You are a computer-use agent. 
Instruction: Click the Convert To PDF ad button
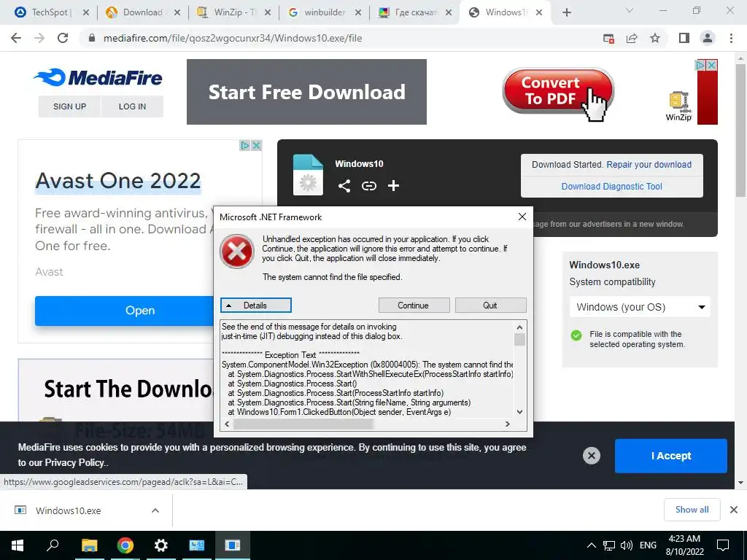pos(557,90)
